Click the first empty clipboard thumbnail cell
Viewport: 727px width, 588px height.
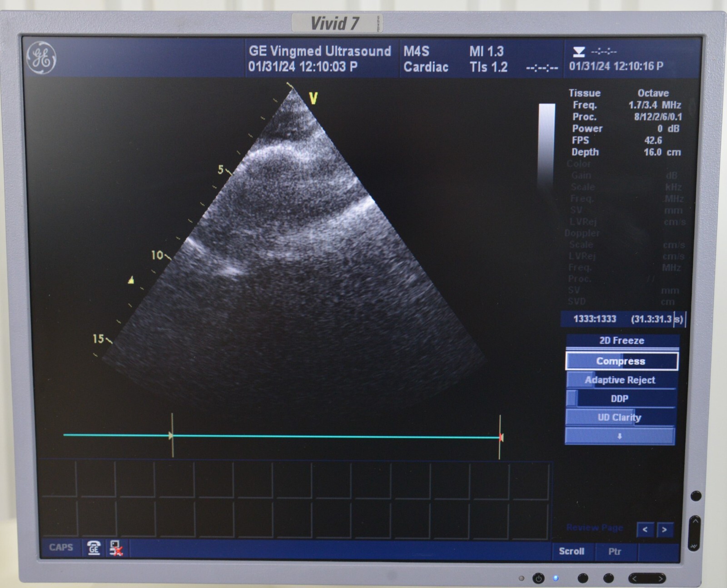tap(58, 479)
